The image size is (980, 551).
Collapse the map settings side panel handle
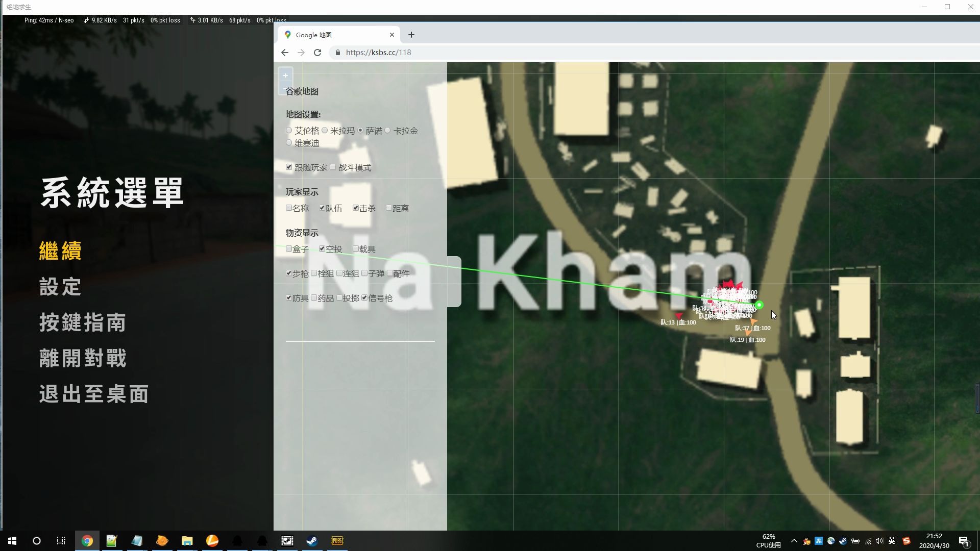tap(454, 282)
